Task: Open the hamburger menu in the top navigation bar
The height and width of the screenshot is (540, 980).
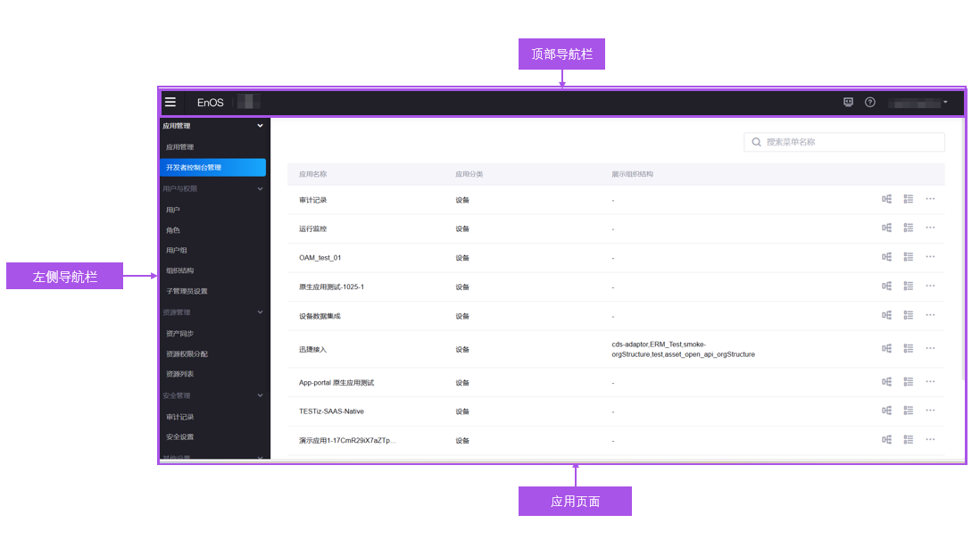Action: point(170,102)
